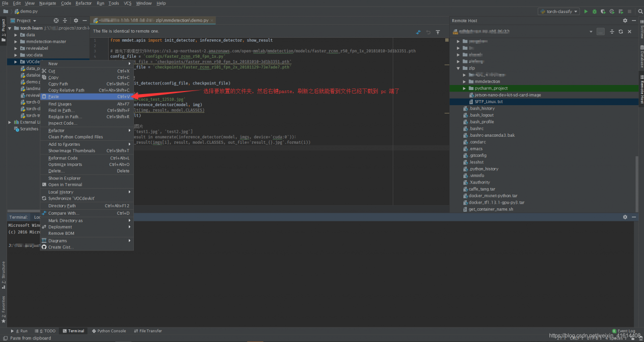Click the remote server browse '...' button
644x342 pixels.
tap(601, 31)
